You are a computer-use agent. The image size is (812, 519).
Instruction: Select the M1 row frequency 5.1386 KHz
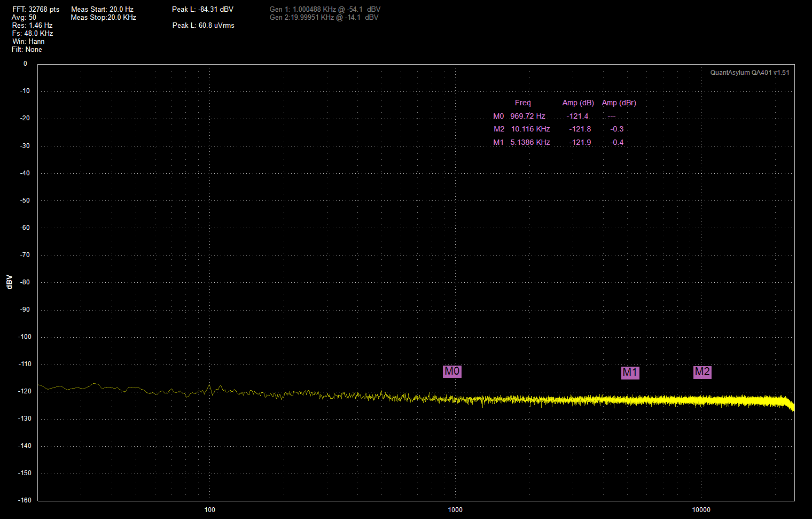click(x=530, y=142)
